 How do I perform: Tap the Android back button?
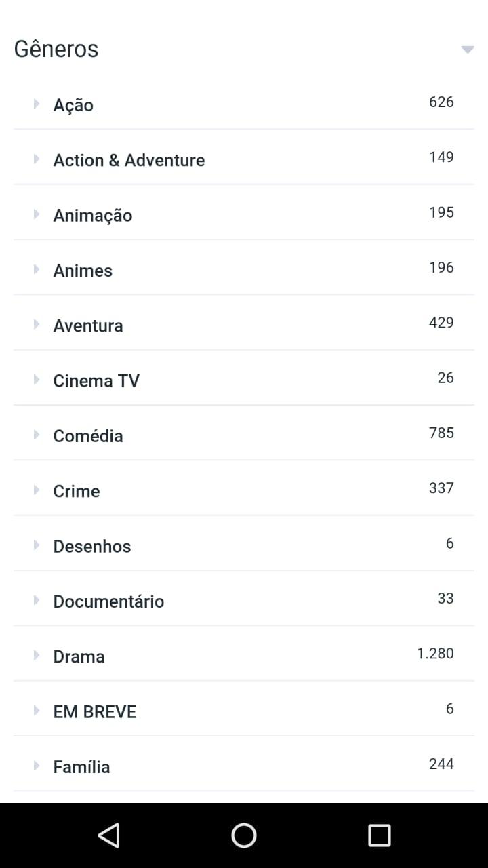point(108,835)
